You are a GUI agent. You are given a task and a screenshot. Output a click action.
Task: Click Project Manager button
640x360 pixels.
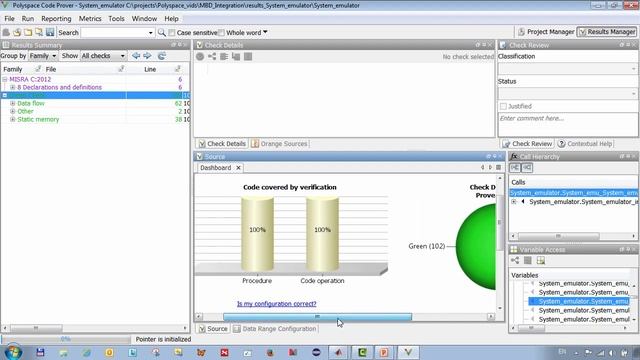(546, 32)
